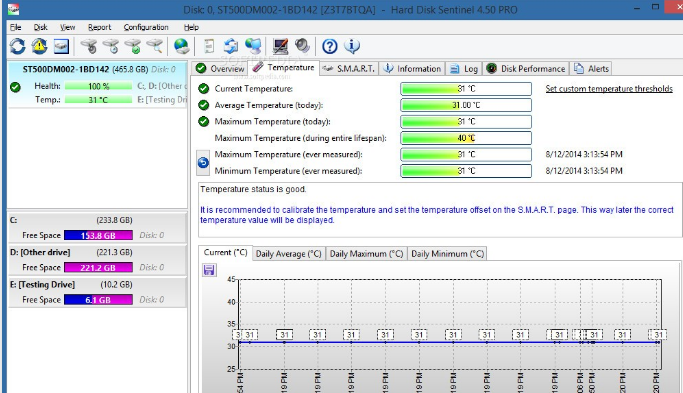
Task: Save the temperature graph with floppy icon
Action: pyautogui.click(x=209, y=270)
